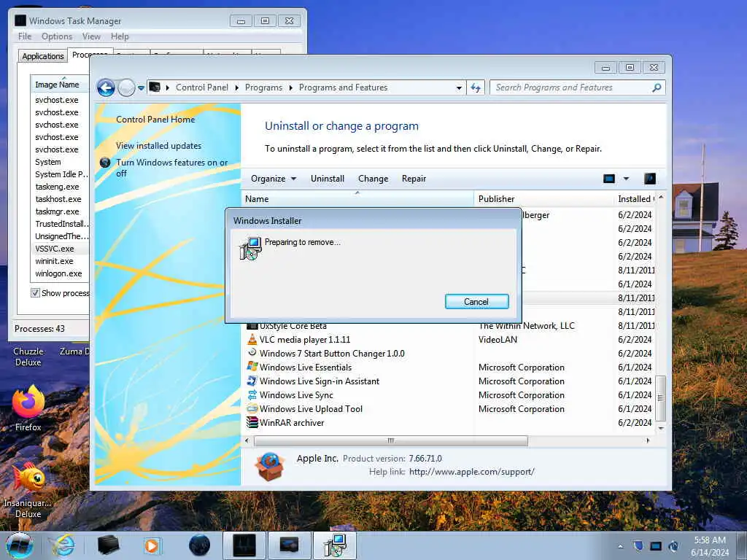Click the help icon in the toolbar

click(x=650, y=179)
